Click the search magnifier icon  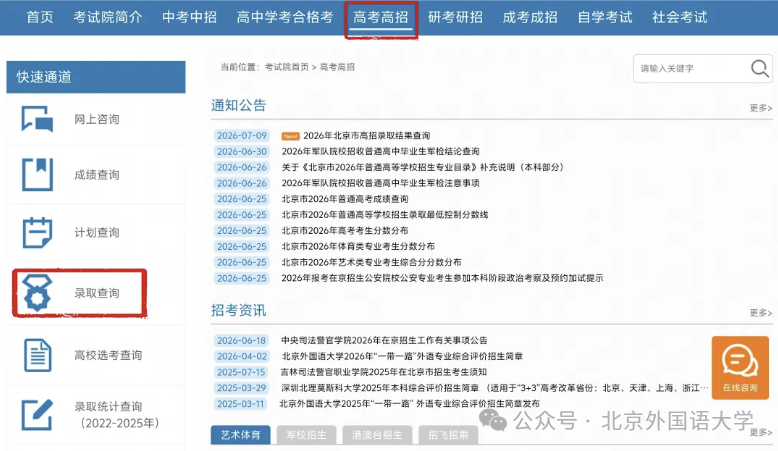(760, 68)
